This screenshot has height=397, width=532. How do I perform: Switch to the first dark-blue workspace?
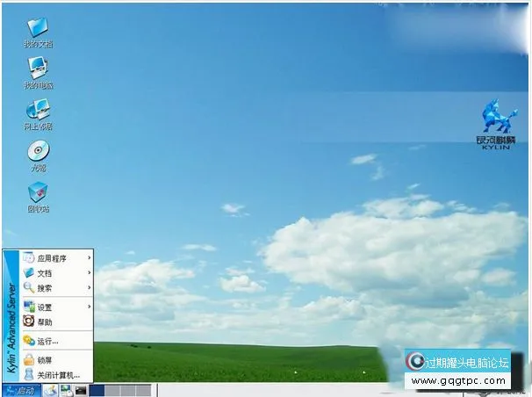point(97,390)
